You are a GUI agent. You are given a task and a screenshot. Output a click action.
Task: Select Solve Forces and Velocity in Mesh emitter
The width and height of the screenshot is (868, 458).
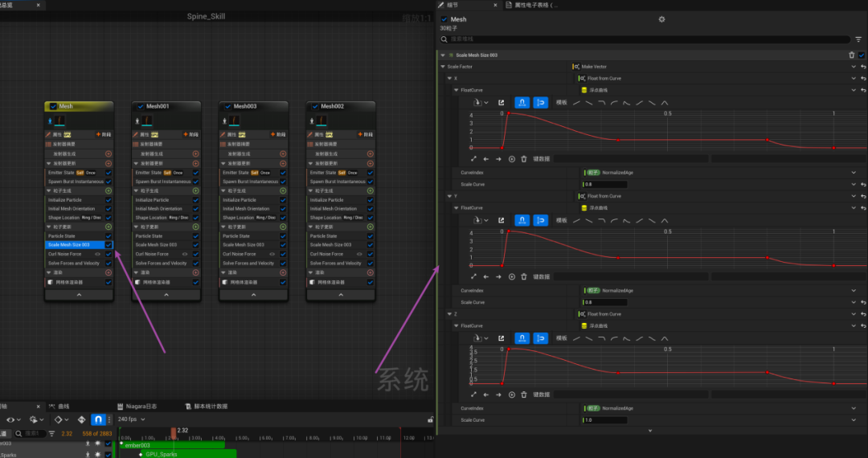[74, 264]
